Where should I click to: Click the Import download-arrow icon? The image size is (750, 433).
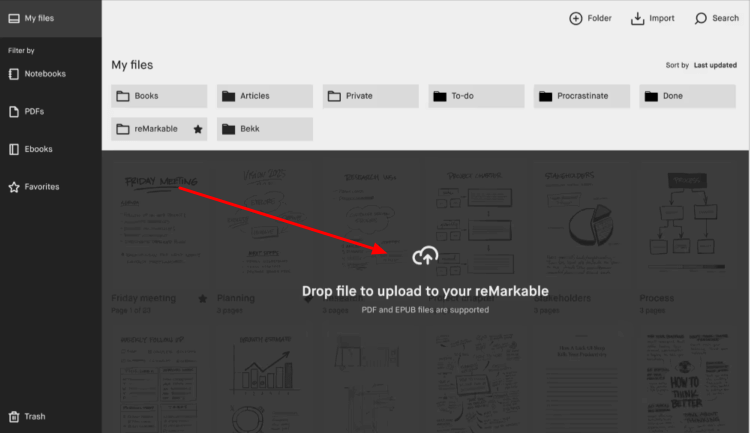pos(637,18)
